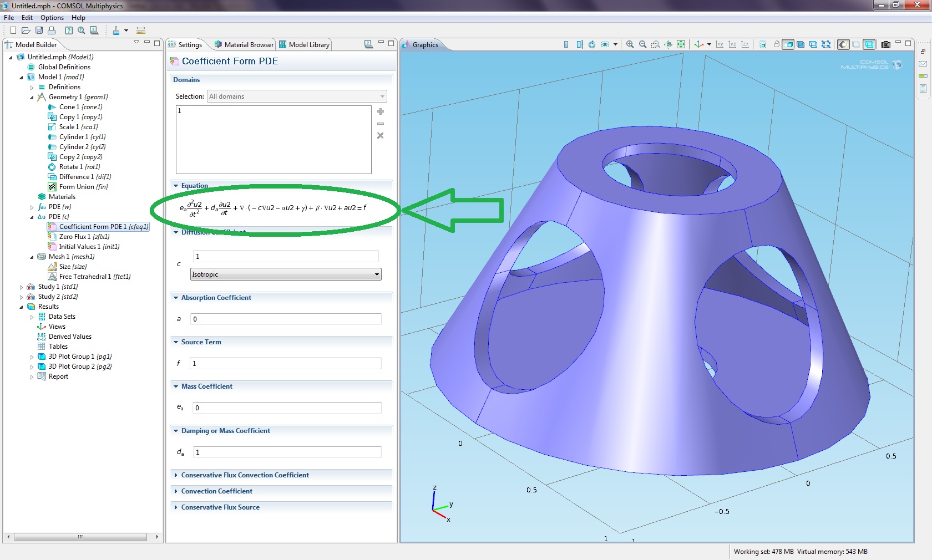
Task: Click the Model Builder horizontal scrollbar
Action: click(x=80, y=537)
